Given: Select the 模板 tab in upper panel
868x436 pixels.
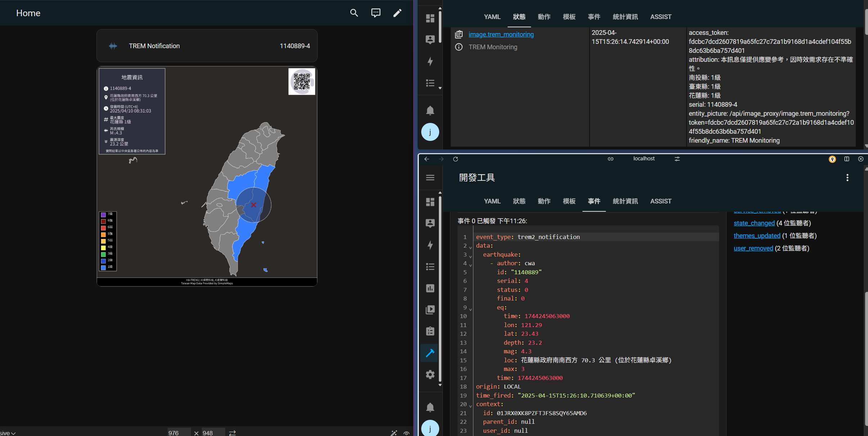Looking at the screenshot, I should tap(569, 17).
